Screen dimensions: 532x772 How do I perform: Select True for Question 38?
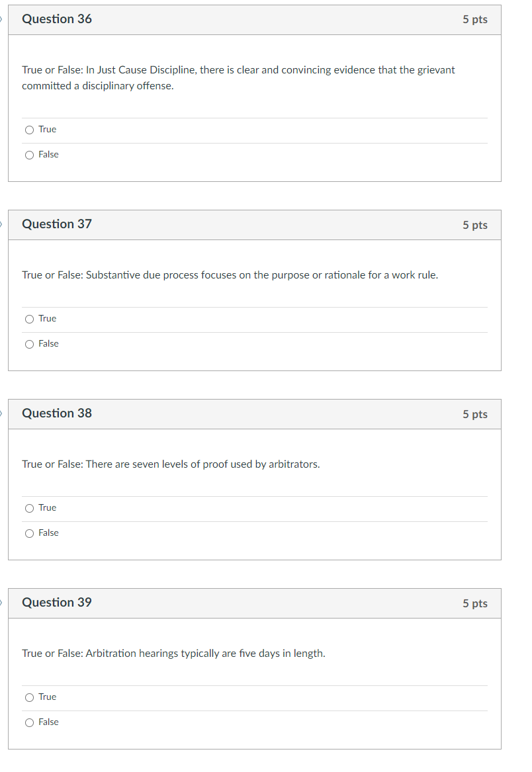pos(29,507)
